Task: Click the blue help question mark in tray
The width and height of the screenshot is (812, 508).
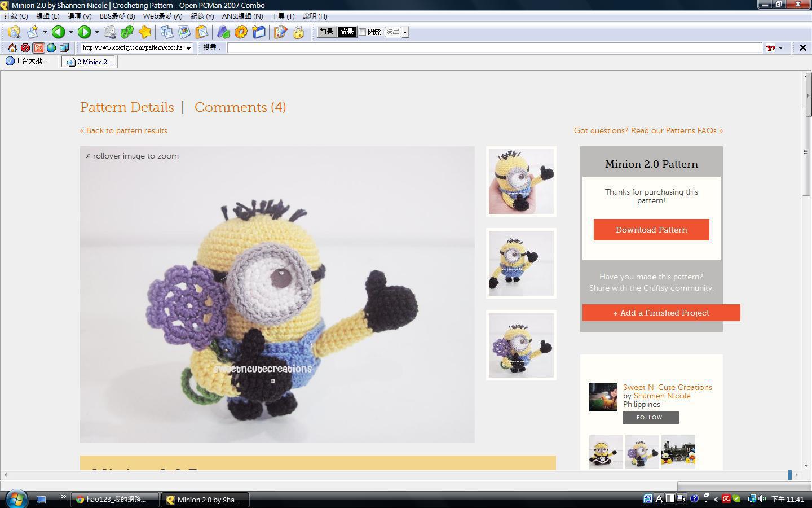Action: (694, 499)
